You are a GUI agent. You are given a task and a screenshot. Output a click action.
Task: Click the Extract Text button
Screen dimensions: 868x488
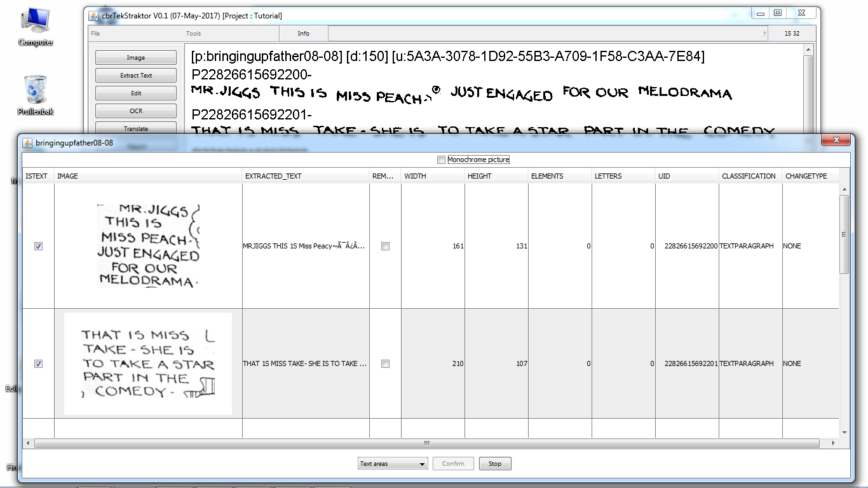tap(136, 76)
